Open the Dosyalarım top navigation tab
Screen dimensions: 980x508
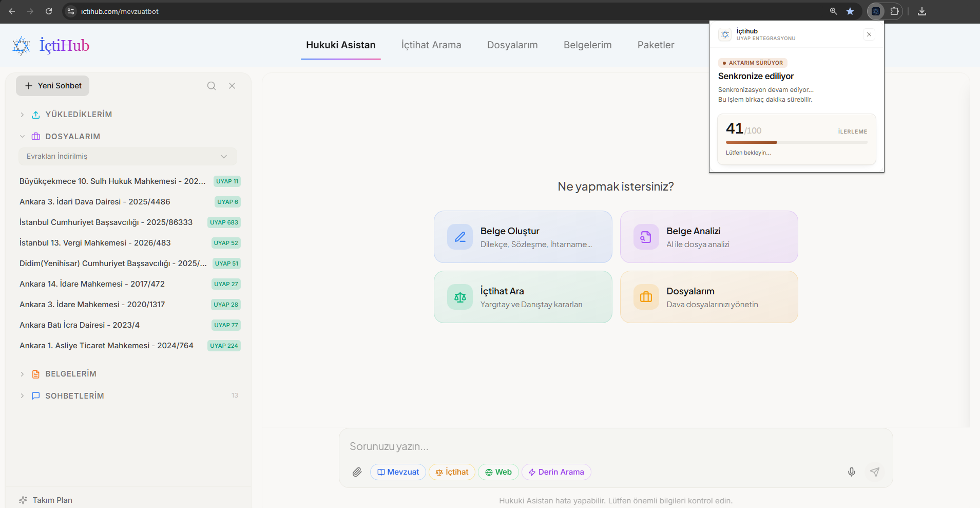[512, 45]
